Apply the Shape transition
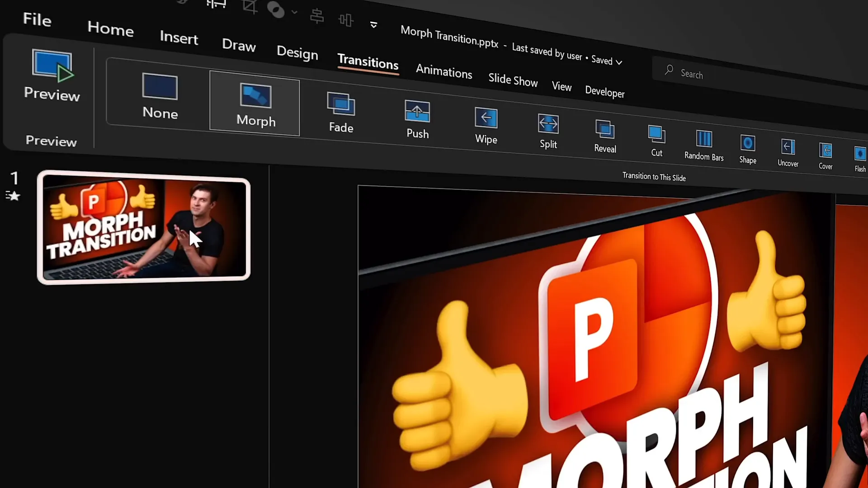868x488 pixels. pyautogui.click(x=748, y=149)
